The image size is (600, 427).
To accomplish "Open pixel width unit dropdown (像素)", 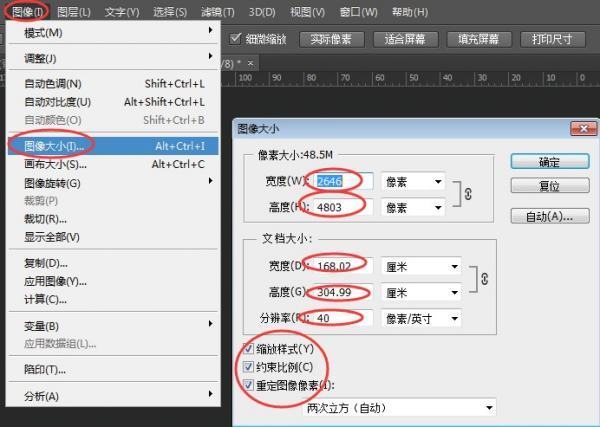I will [x=413, y=182].
